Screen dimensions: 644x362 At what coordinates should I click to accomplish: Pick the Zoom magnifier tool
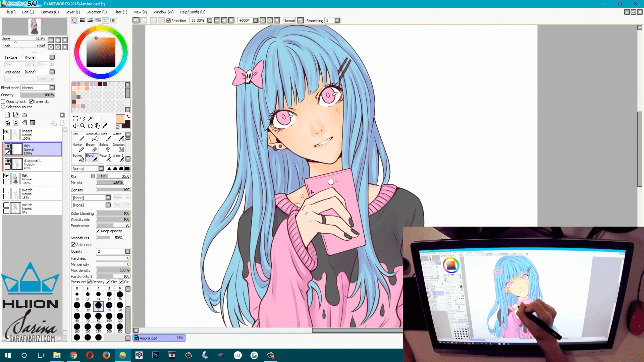tap(83, 126)
